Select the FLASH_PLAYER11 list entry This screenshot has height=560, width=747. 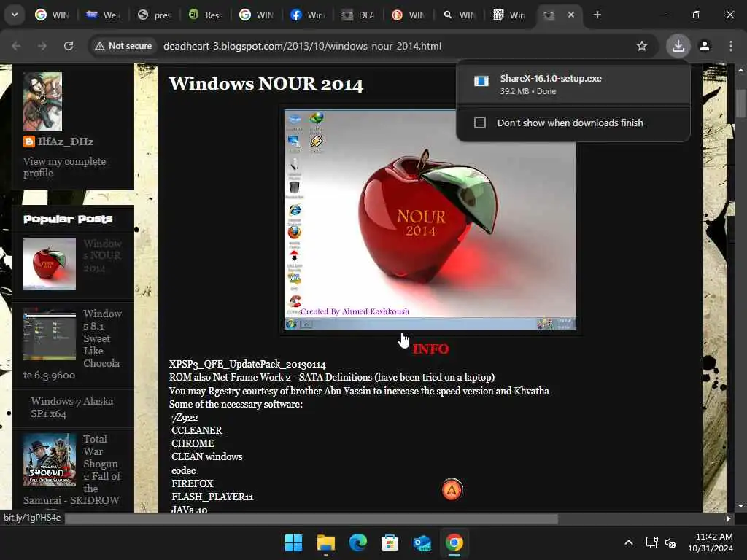point(212,497)
